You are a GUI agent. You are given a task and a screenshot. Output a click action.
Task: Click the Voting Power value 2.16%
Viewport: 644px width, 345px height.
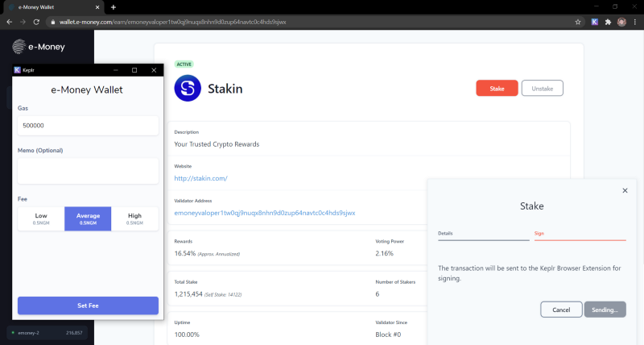click(384, 253)
